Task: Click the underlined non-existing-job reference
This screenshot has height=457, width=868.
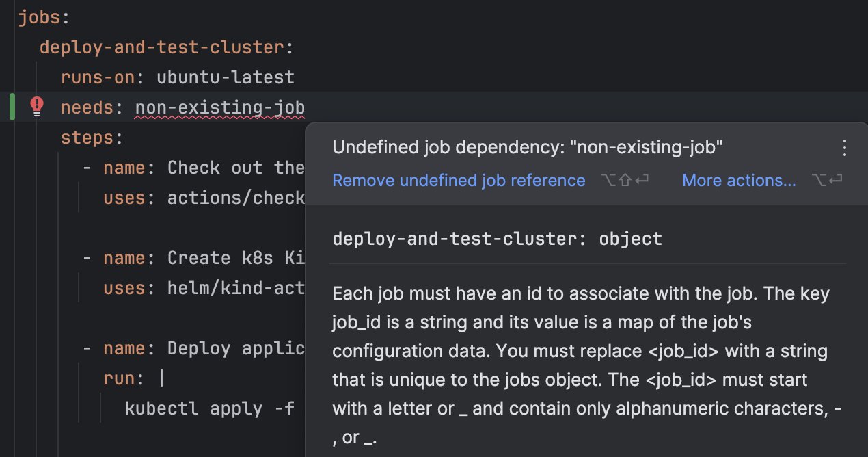Action: 219,107
